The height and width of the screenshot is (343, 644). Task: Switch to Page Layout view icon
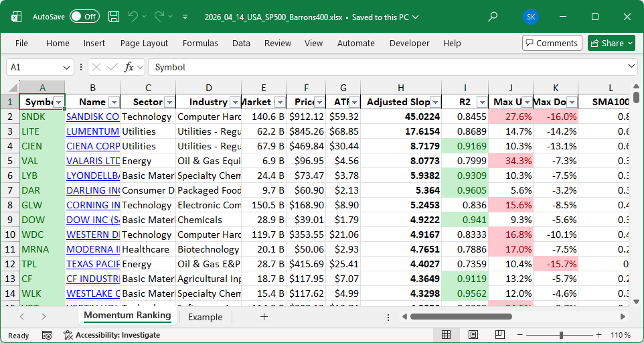click(473, 335)
